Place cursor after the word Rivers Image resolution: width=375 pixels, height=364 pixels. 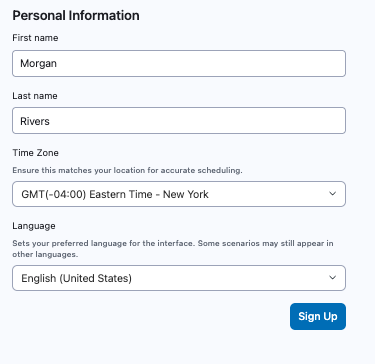click(x=50, y=121)
